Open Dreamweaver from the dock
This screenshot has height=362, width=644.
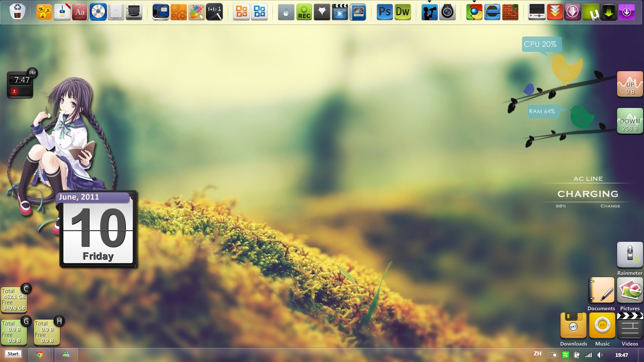pos(403,12)
